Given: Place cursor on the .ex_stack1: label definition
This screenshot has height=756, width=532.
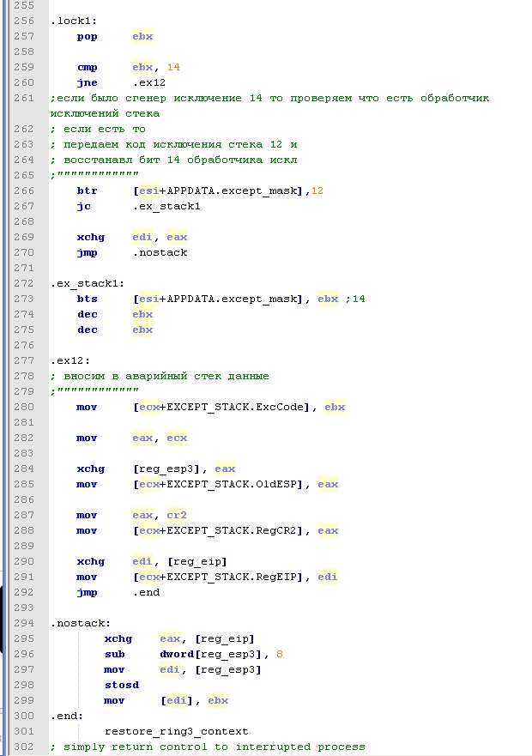Looking at the screenshot, I should tap(88, 283).
